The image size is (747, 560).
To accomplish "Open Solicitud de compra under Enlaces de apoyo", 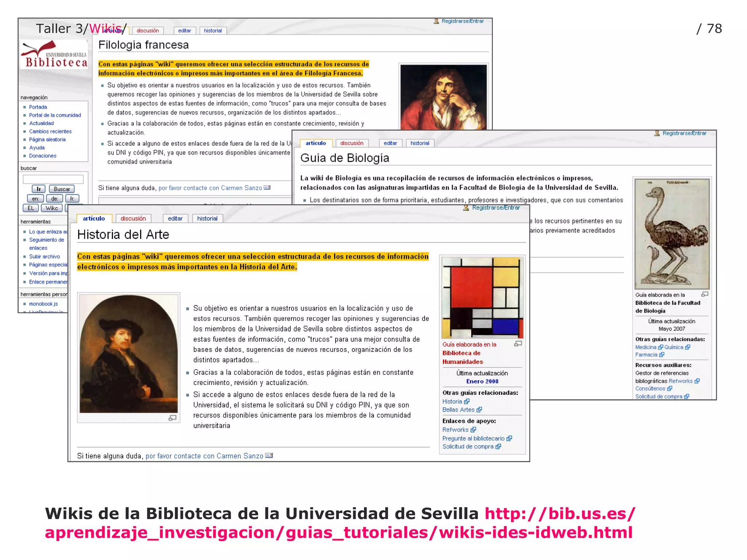I will tap(468, 447).
